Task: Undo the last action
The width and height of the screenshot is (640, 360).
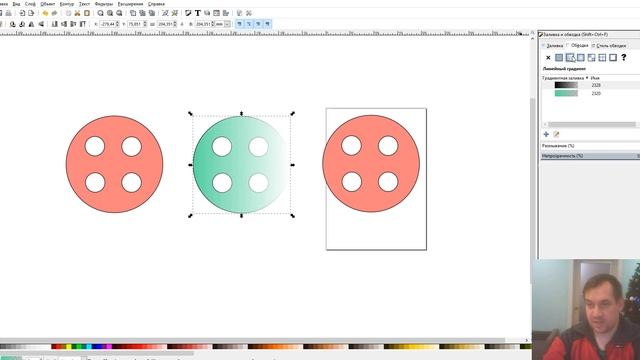Action: coord(45,13)
